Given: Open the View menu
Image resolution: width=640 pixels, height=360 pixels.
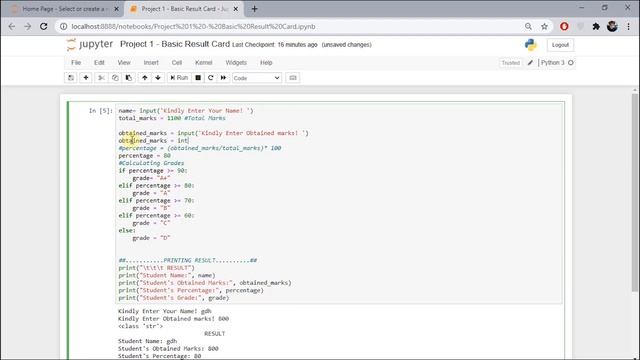Looking at the screenshot, I should point(124,62).
